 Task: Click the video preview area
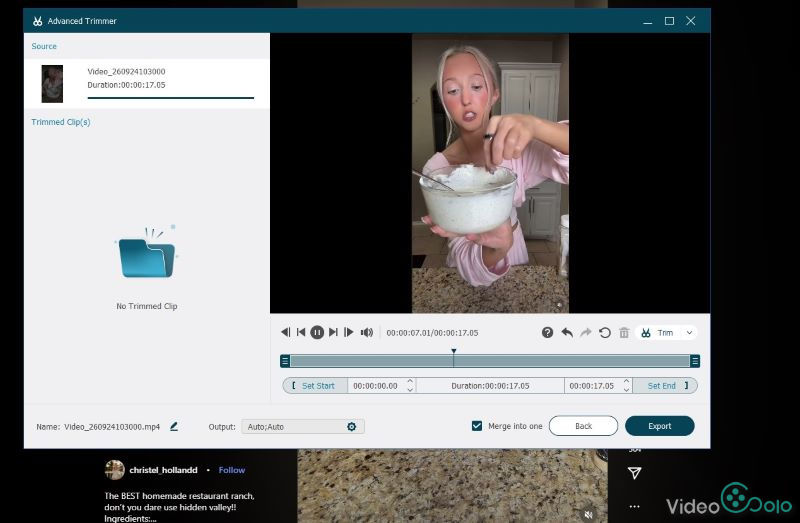490,173
